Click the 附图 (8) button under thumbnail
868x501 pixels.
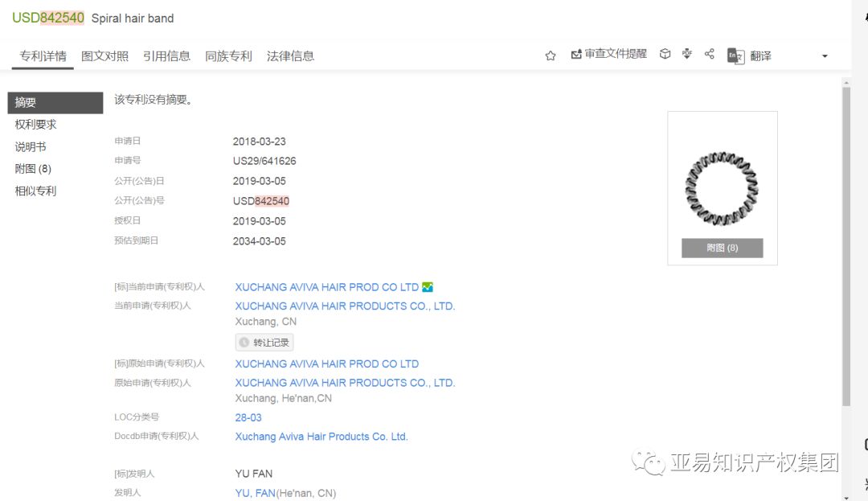click(722, 248)
